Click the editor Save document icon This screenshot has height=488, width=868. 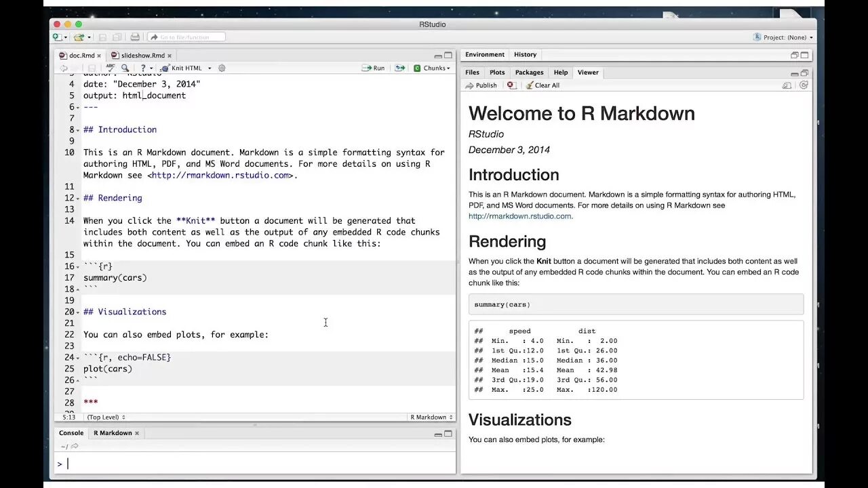pyautogui.click(x=92, y=68)
